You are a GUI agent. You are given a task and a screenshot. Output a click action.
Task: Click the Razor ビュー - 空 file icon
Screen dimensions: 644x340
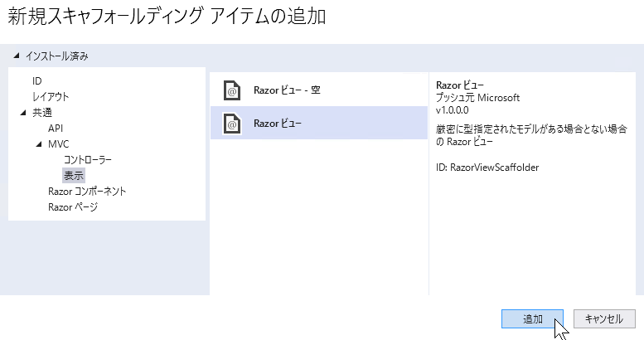click(231, 90)
